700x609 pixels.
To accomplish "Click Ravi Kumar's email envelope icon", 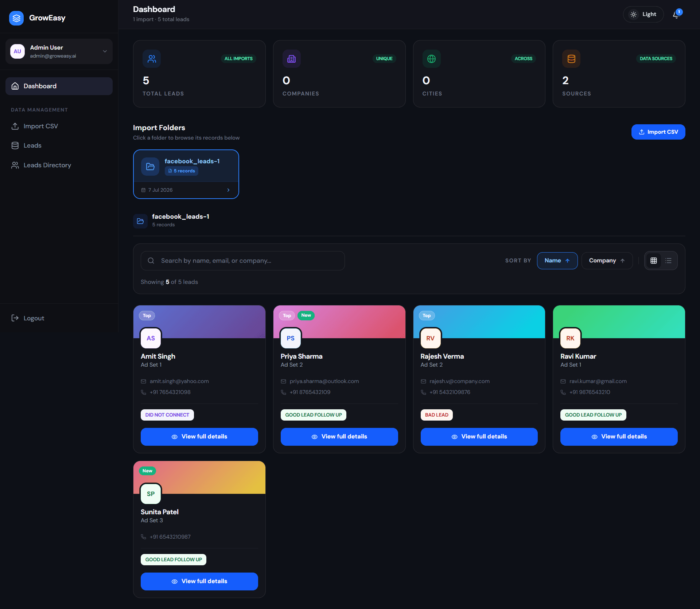I will (x=563, y=382).
